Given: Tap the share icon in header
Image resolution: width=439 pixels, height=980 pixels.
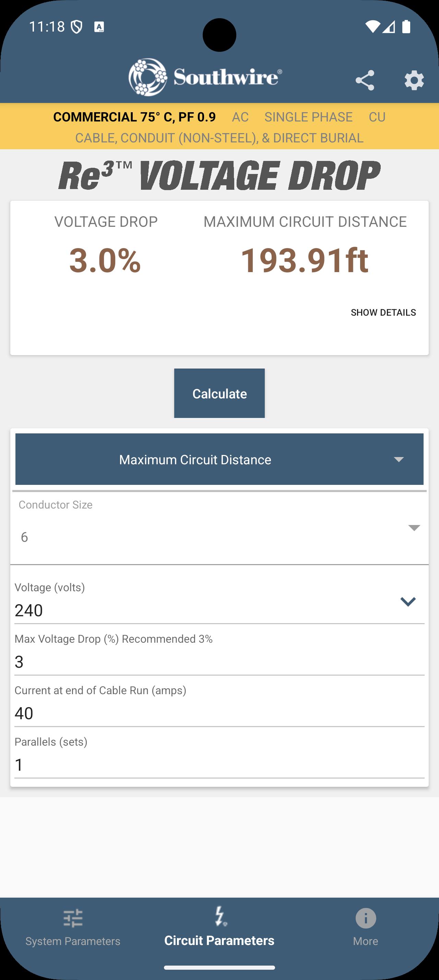Looking at the screenshot, I should (x=365, y=80).
